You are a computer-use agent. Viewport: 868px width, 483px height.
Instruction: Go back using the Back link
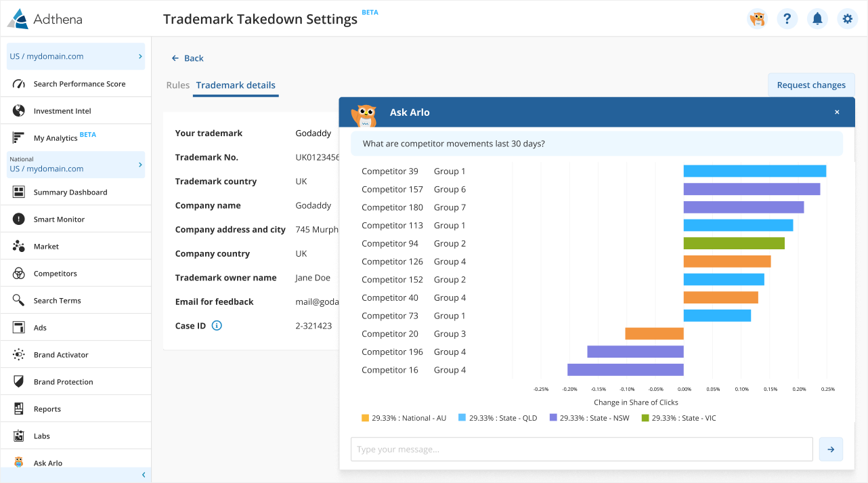tap(188, 58)
